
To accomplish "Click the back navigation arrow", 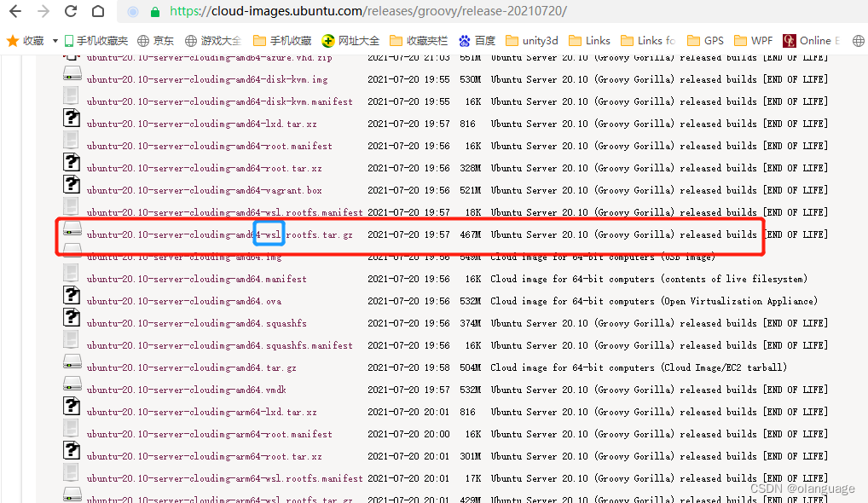I will [14, 12].
